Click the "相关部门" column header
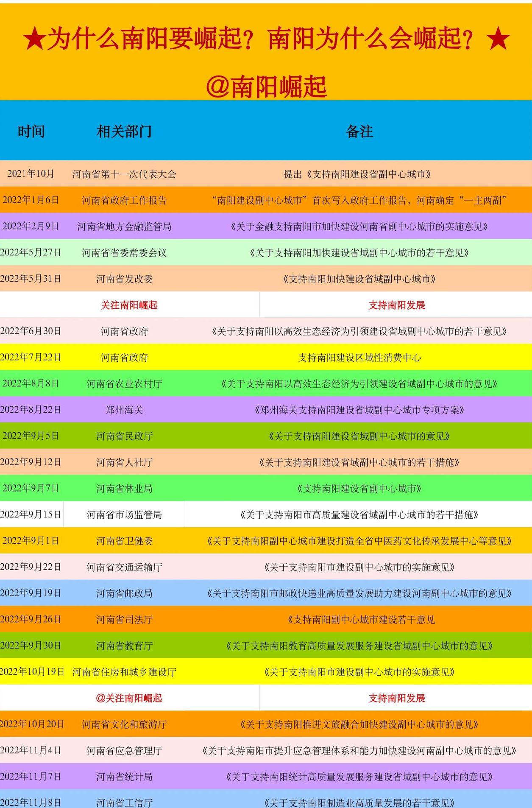Viewport: 532px width, 808px height. pos(124,131)
